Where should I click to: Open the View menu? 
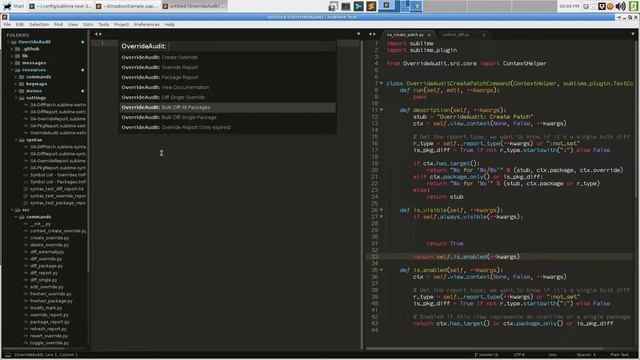tap(73, 24)
